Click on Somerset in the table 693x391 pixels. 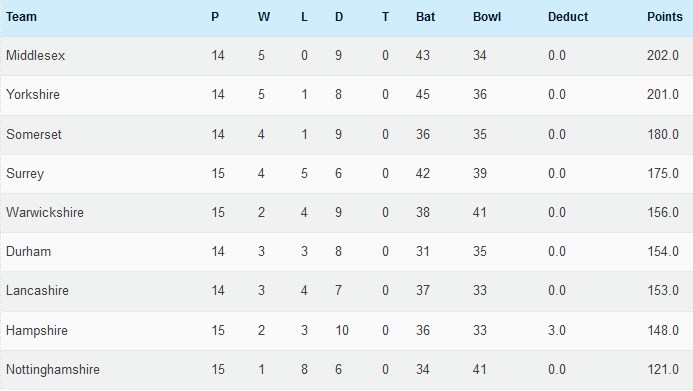(x=34, y=134)
